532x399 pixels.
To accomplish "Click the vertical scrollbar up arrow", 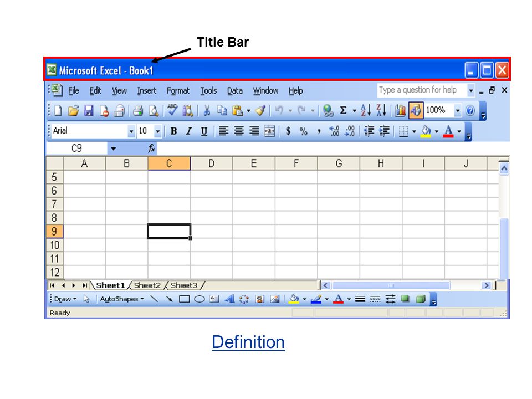I will 504,168.
